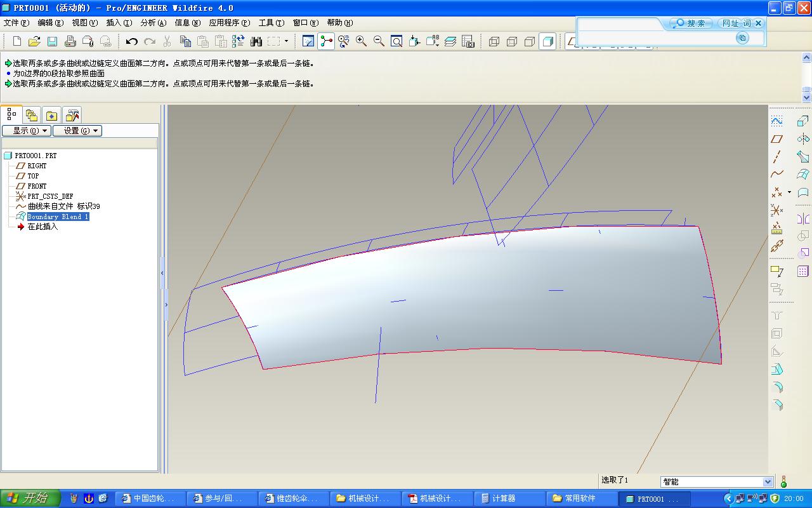The height and width of the screenshot is (508, 812).
Task: Switch to no hidden display
Action: [530, 41]
